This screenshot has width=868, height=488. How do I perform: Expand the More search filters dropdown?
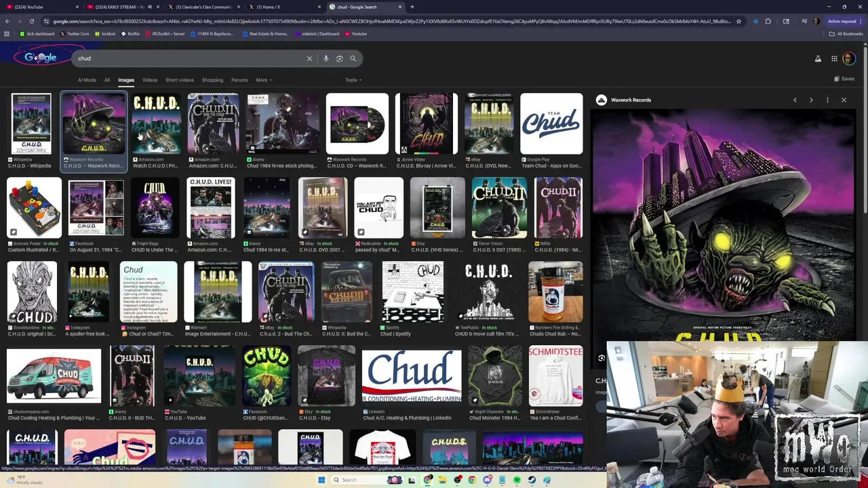(x=264, y=80)
